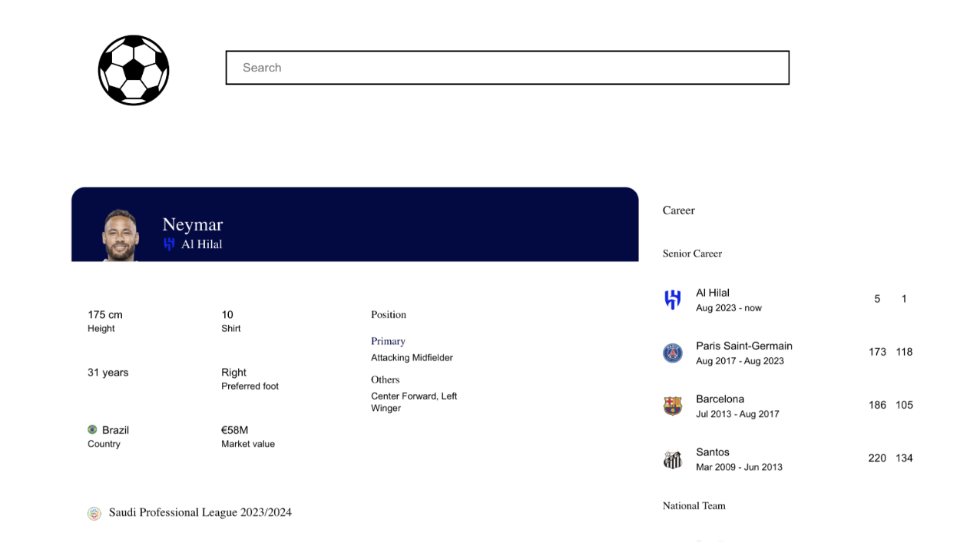980x556 pixels.
Task: Click Aug 2017 - Aug 2023 date range
Action: 740,361
